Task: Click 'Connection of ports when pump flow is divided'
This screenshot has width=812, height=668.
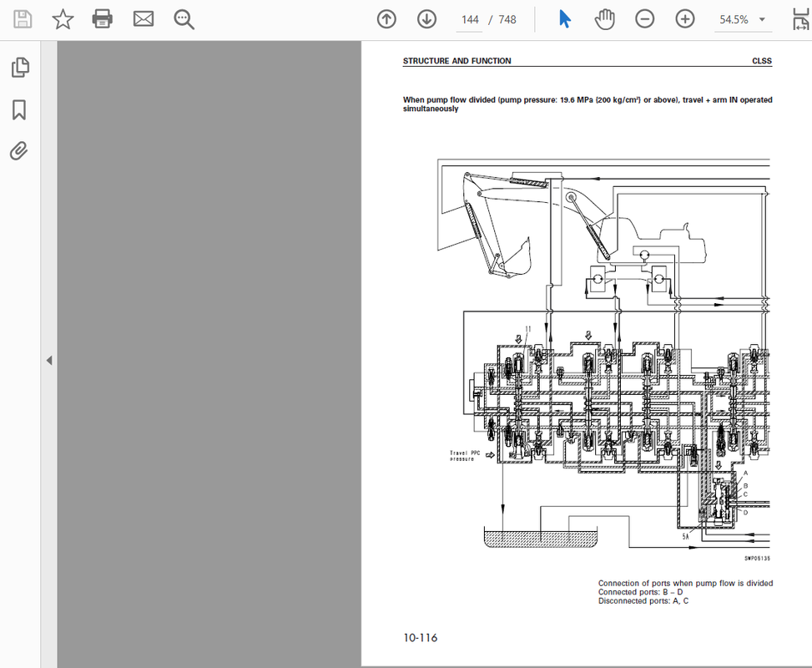Action: click(685, 583)
